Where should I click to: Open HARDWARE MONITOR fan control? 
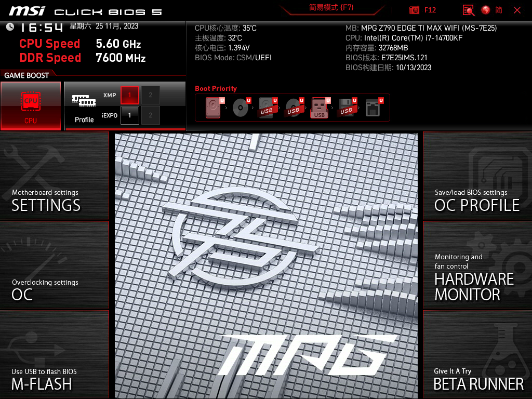(478, 265)
